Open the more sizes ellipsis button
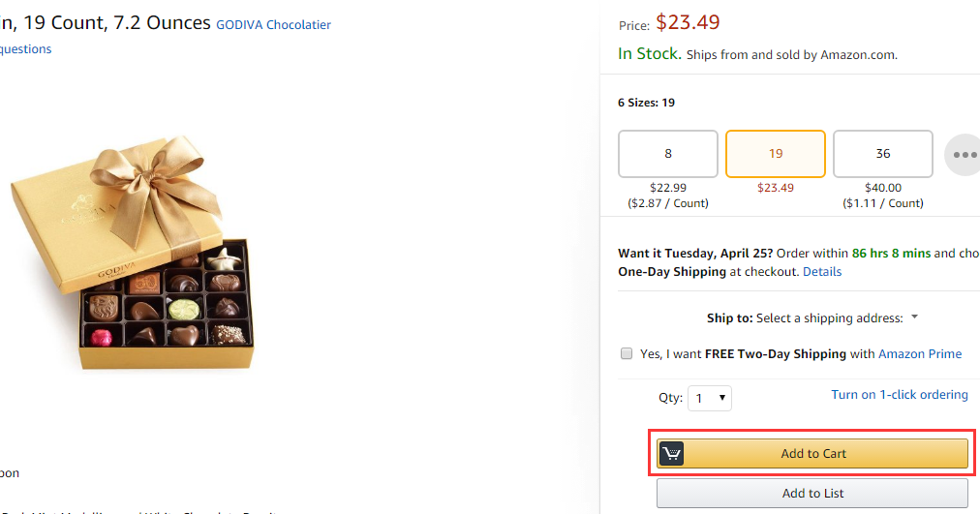Image resolution: width=980 pixels, height=514 pixels. pyautogui.click(x=962, y=154)
